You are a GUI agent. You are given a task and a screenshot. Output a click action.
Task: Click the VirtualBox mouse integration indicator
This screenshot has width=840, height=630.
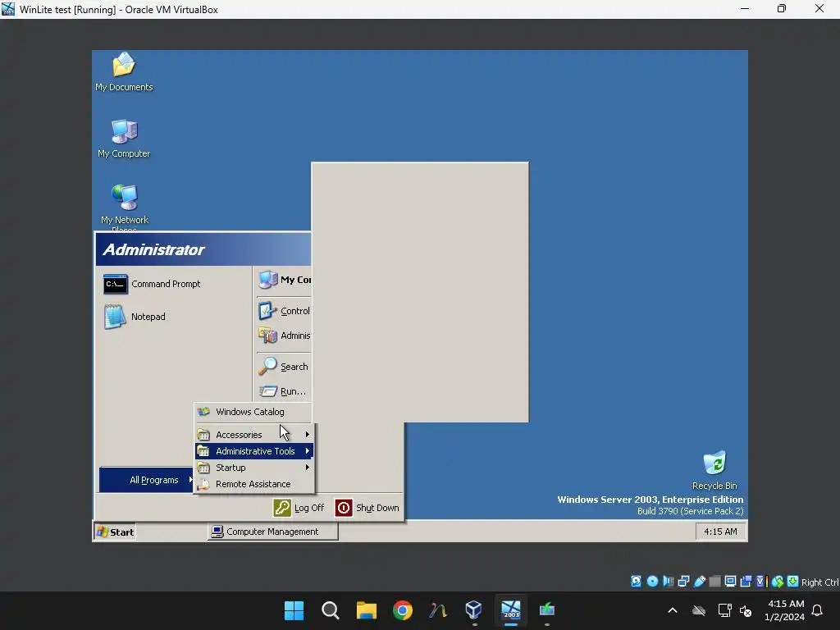point(778,582)
